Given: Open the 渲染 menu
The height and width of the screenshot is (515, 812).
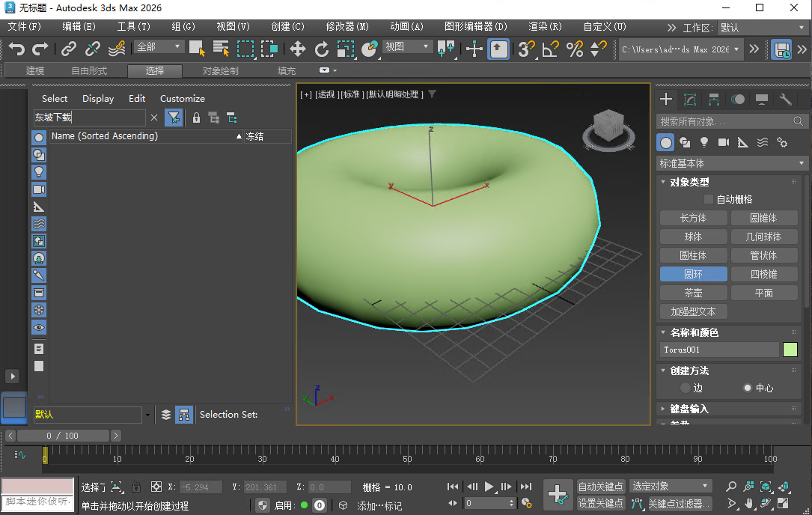Looking at the screenshot, I should click(543, 26).
